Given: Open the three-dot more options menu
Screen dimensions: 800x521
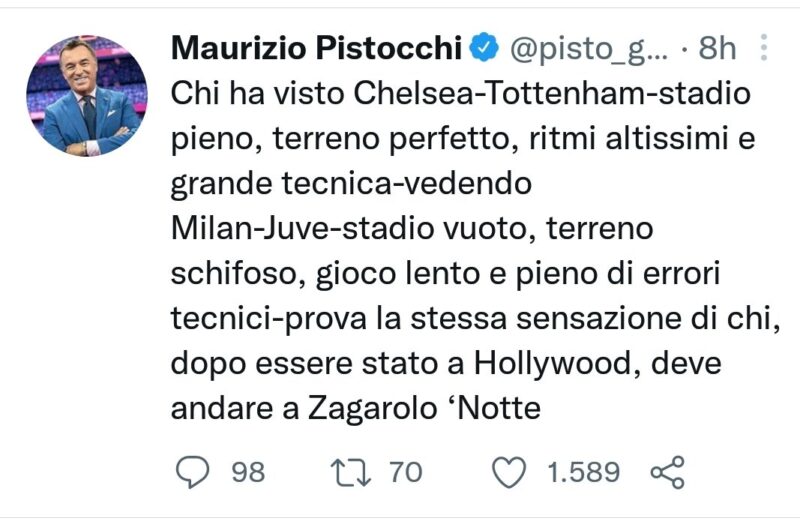Looking at the screenshot, I should coord(763,47).
